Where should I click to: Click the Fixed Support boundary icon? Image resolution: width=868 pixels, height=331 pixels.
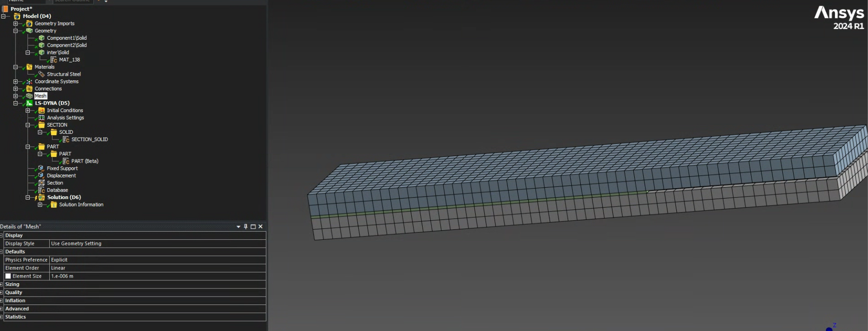[42, 168]
